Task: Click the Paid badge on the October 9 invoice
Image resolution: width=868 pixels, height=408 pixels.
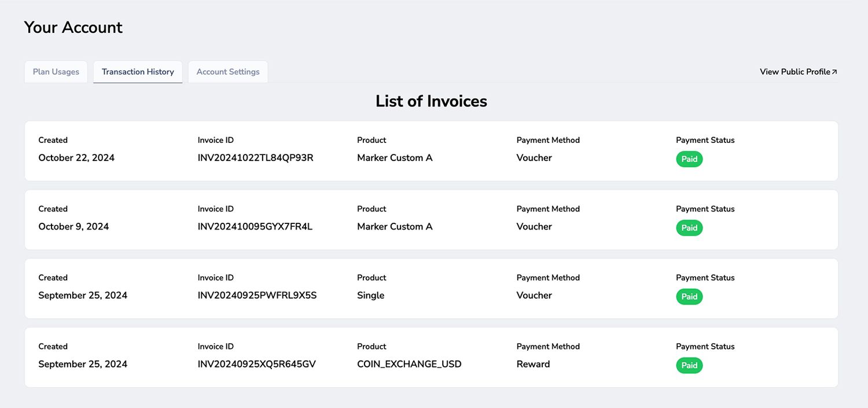Action: (689, 228)
